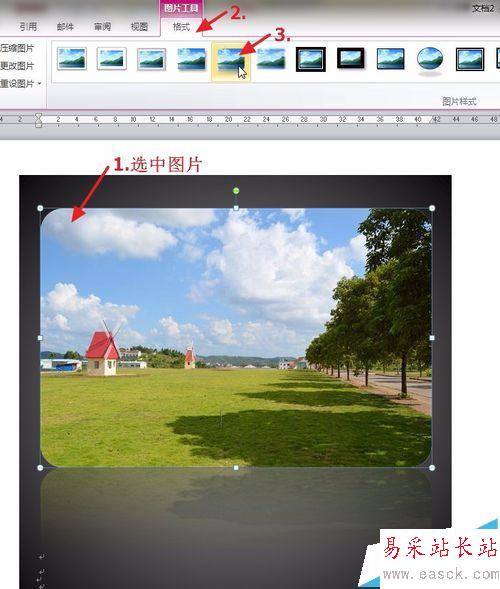Click the left-middle sizing handle
500x589 pixels.
pos(40,338)
